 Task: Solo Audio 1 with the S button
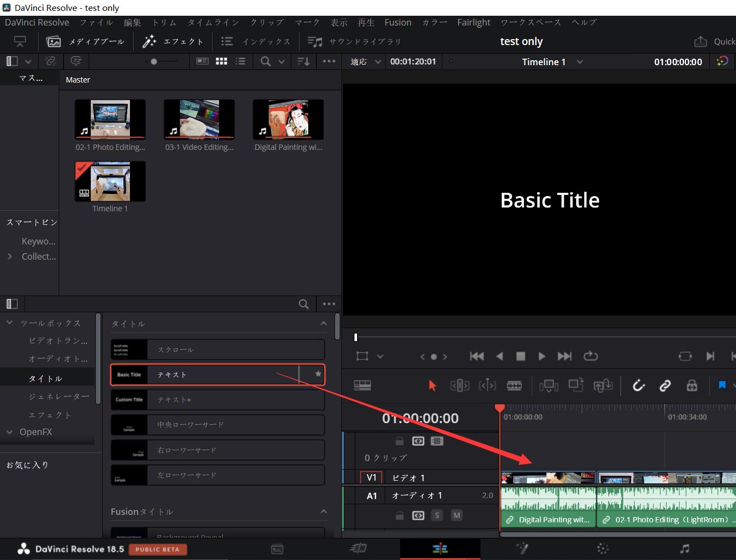(436, 515)
